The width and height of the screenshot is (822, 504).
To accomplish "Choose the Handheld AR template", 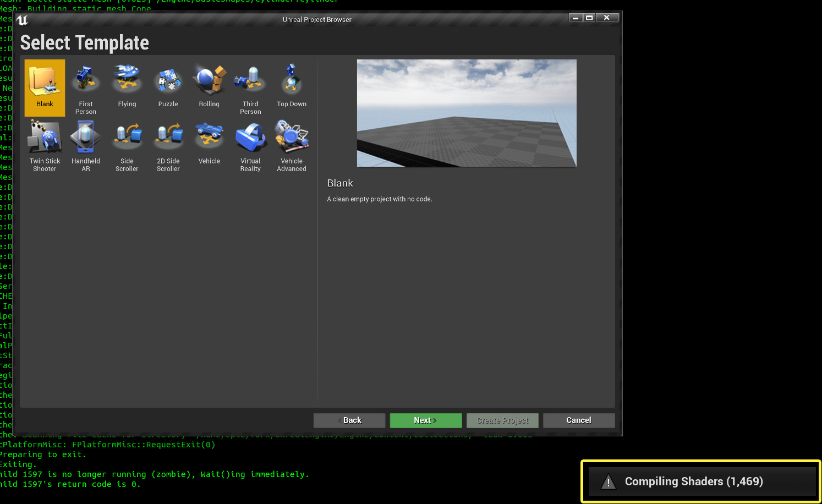I will (x=86, y=143).
